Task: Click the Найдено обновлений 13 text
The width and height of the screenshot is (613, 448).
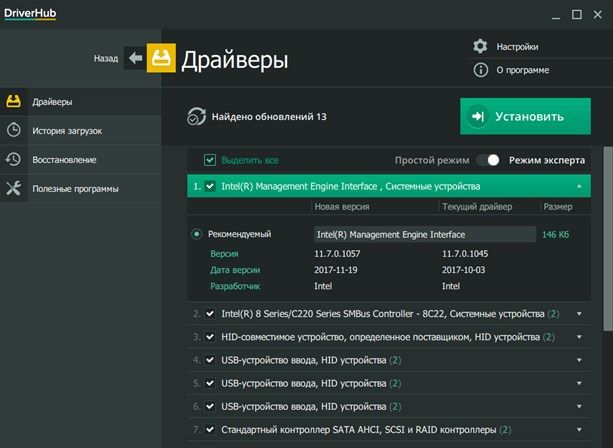Action: click(x=269, y=116)
